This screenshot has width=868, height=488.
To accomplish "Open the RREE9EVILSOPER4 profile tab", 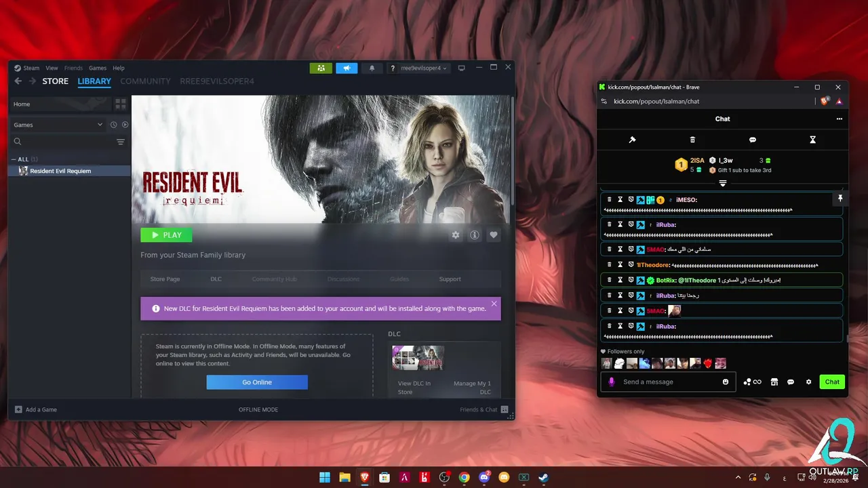I will point(217,81).
